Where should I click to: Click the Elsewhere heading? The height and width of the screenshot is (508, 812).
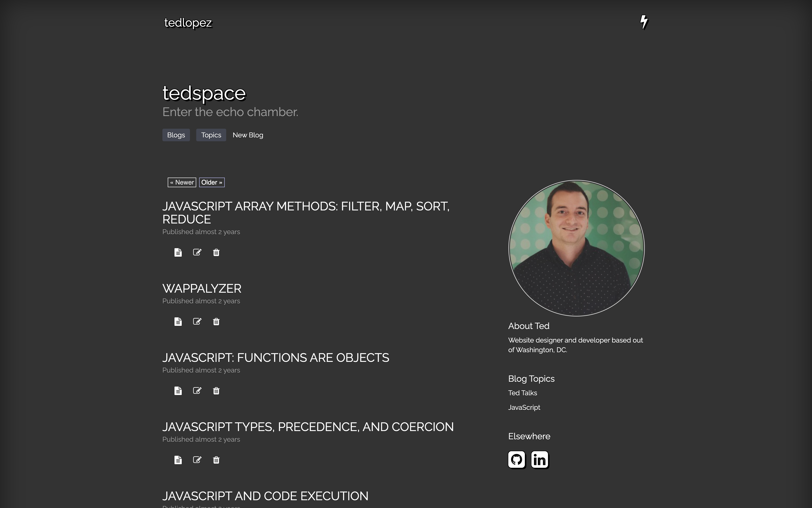(529, 436)
